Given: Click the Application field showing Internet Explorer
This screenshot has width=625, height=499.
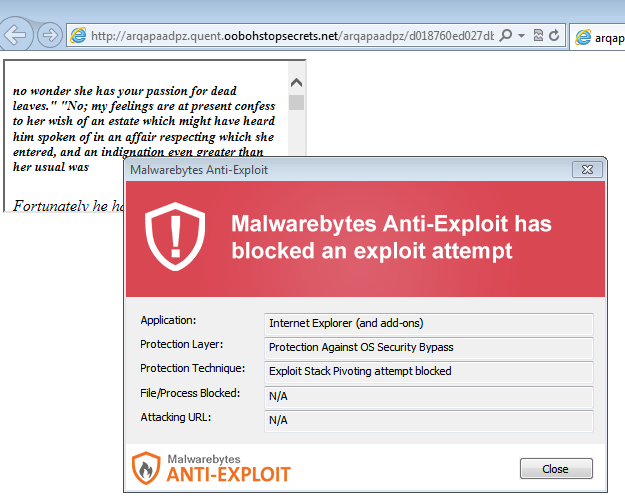Looking at the screenshot, I should (429, 323).
